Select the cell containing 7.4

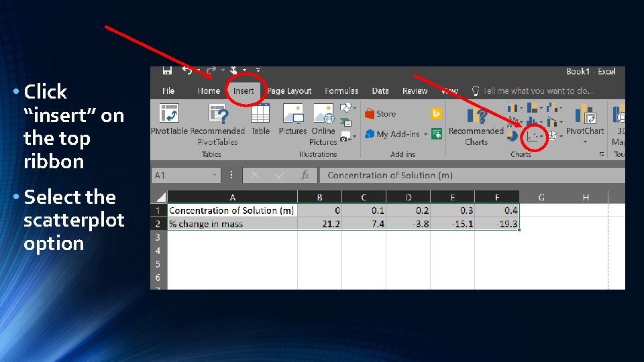[x=364, y=224]
